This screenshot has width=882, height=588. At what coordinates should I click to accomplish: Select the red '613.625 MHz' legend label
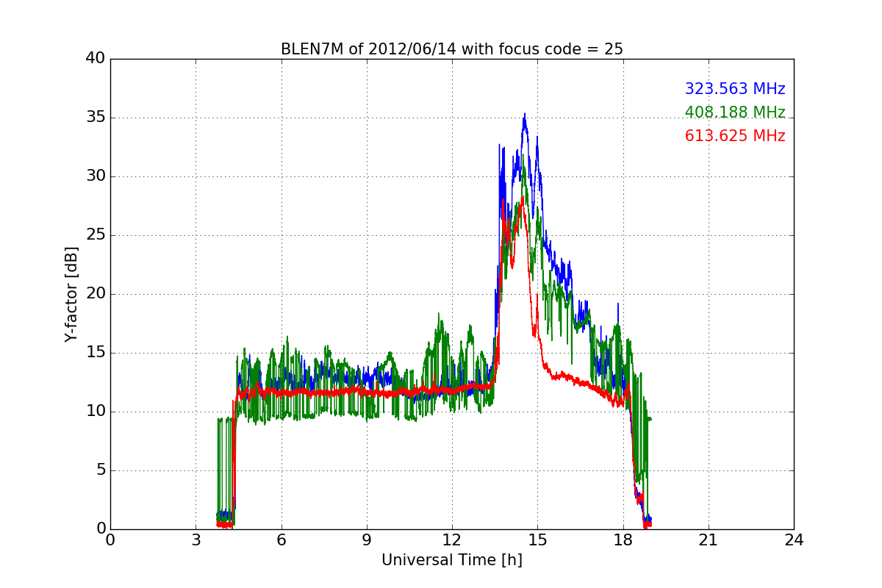tap(735, 136)
